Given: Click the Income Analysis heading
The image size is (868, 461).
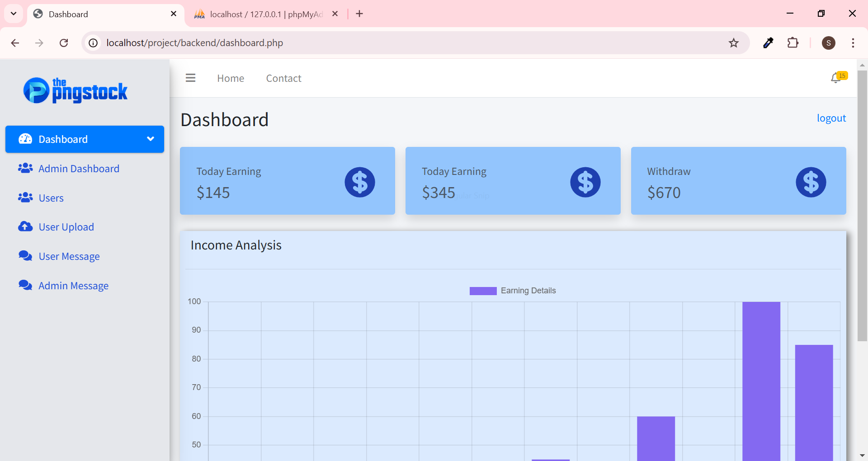Looking at the screenshot, I should point(236,245).
